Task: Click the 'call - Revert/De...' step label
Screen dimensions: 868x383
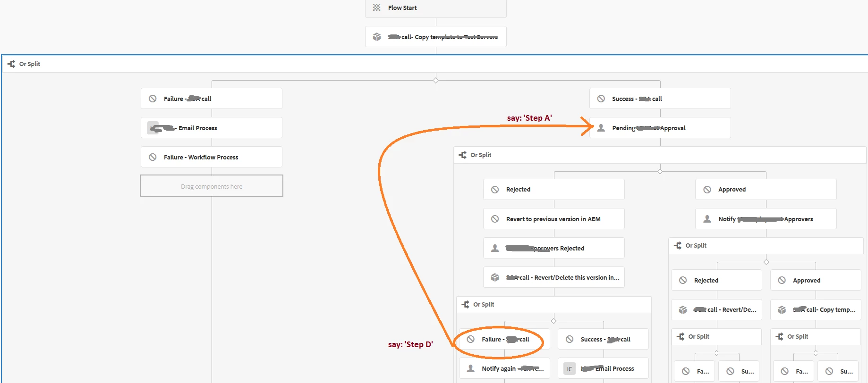Action: pos(725,309)
